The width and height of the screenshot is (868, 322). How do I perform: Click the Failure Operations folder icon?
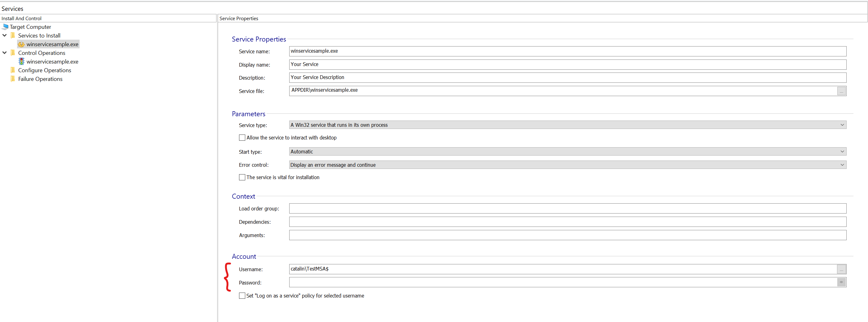[13, 79]
